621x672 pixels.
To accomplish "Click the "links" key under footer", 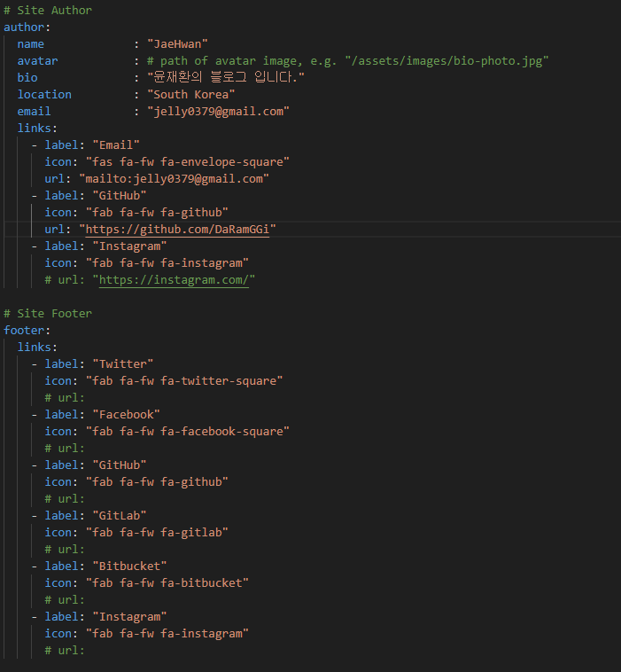I will coord(34,348).
